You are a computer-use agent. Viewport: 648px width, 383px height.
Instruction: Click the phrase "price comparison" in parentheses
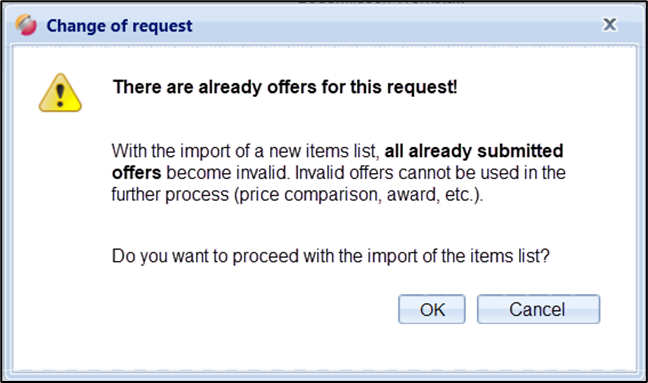[310, 195]
